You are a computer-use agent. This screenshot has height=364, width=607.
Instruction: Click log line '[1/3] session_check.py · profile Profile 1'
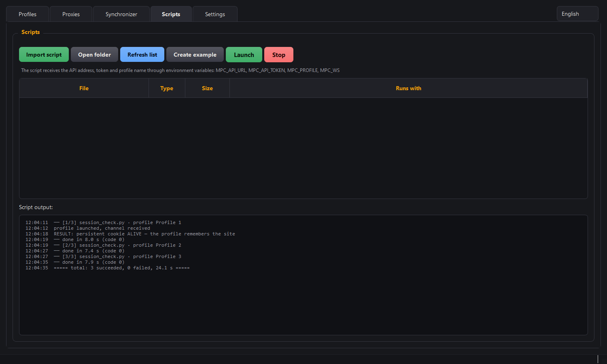click(x=103, y=222)
